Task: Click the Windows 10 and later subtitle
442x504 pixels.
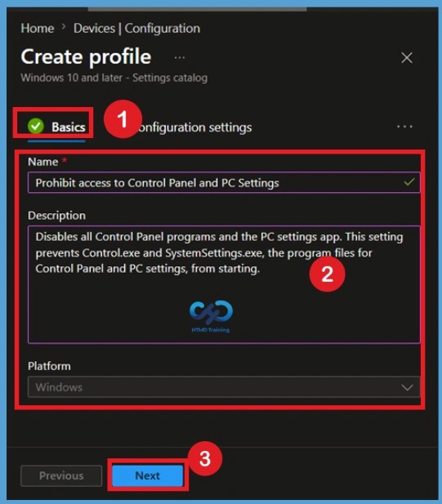Action: [x=114, y=78]
